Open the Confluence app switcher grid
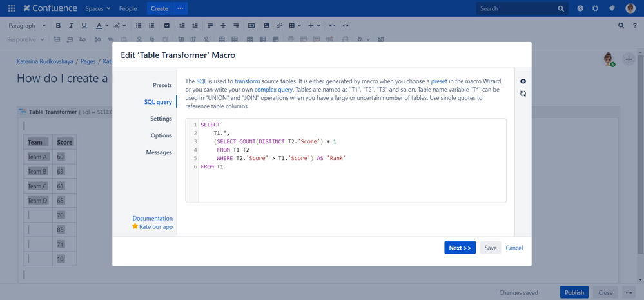Image resolution: width=644 pixels, height=300 pixels. 12,8
